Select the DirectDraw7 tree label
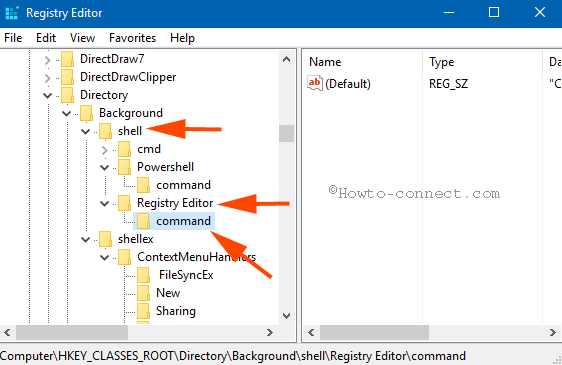Image resolution: width=562 pixels, height=365 pixels. pyautogui.click(x=112, y=59)
